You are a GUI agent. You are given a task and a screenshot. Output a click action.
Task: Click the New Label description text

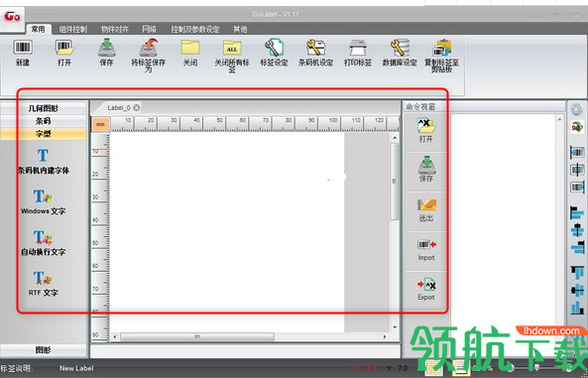[76, 368]
